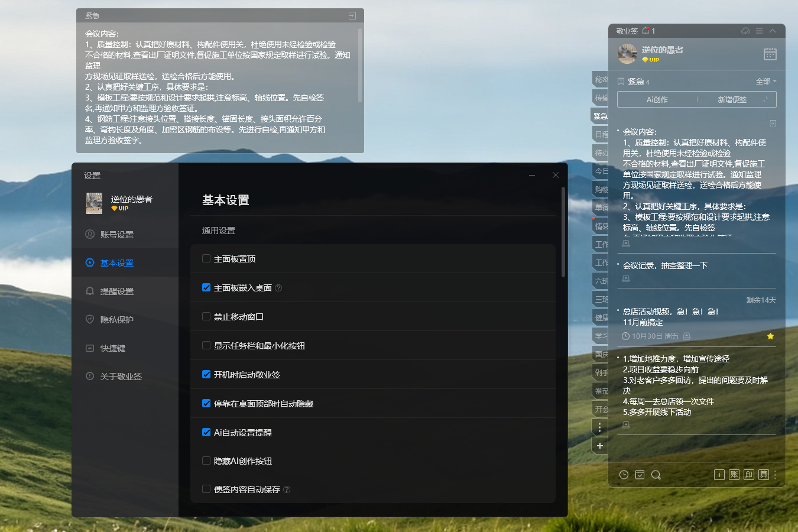Click the user avatar in 敬业签 panel
Viewport: 798px width, 532px height.
(x=627, y=54)
